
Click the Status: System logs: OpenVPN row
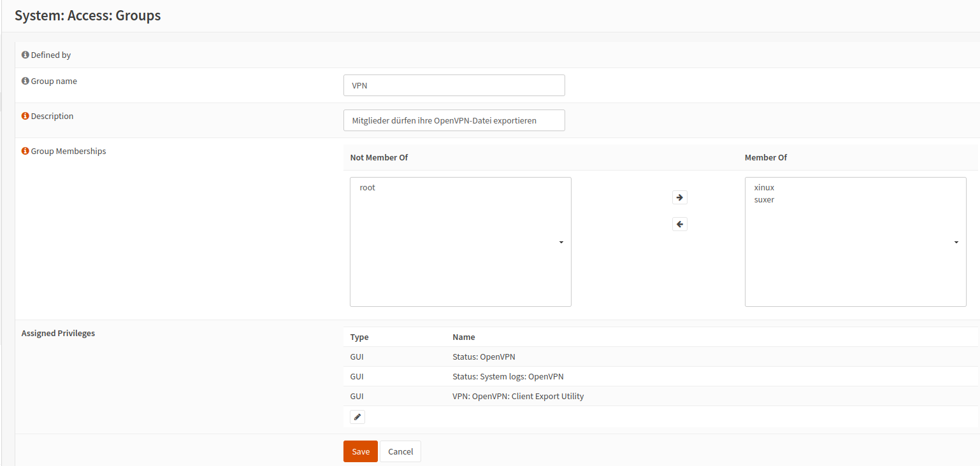click(x=507, y=376)
